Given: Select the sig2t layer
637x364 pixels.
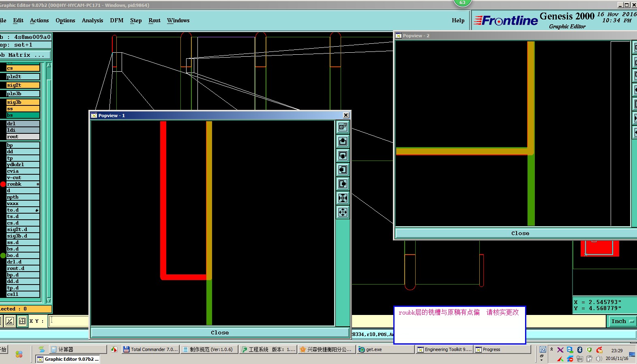Looking at the screenshot, I should 23,85.
